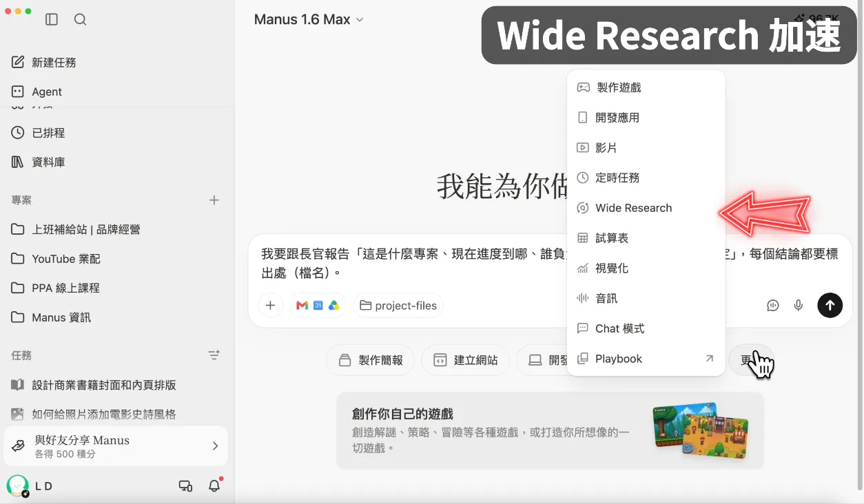The image size is (864, 504).
Task: Click the project-files folder chip
Action: pyautogui.click(x=398, y=306)
